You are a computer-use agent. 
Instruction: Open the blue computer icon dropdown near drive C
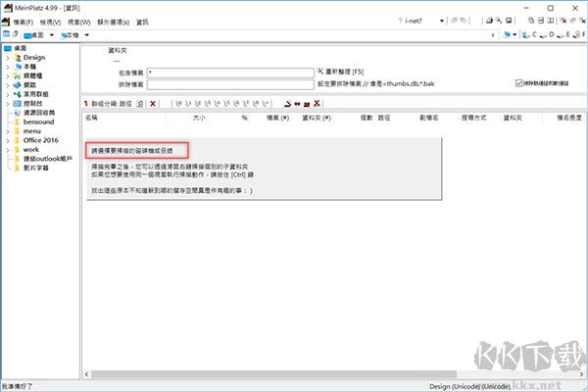point(514,34)
